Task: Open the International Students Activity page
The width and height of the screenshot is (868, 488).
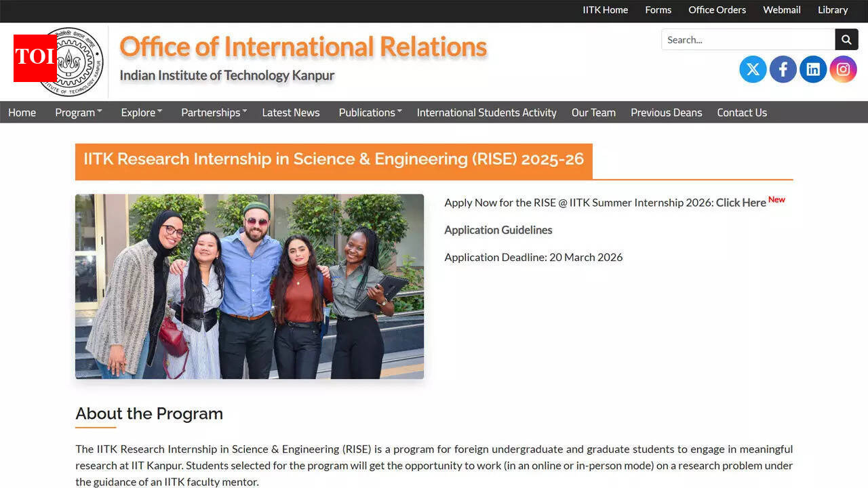Action: [486, 113]
